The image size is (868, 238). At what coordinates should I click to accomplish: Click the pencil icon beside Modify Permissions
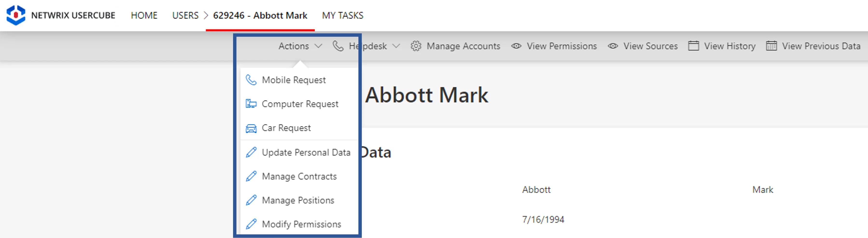click(x=251, y=224)
